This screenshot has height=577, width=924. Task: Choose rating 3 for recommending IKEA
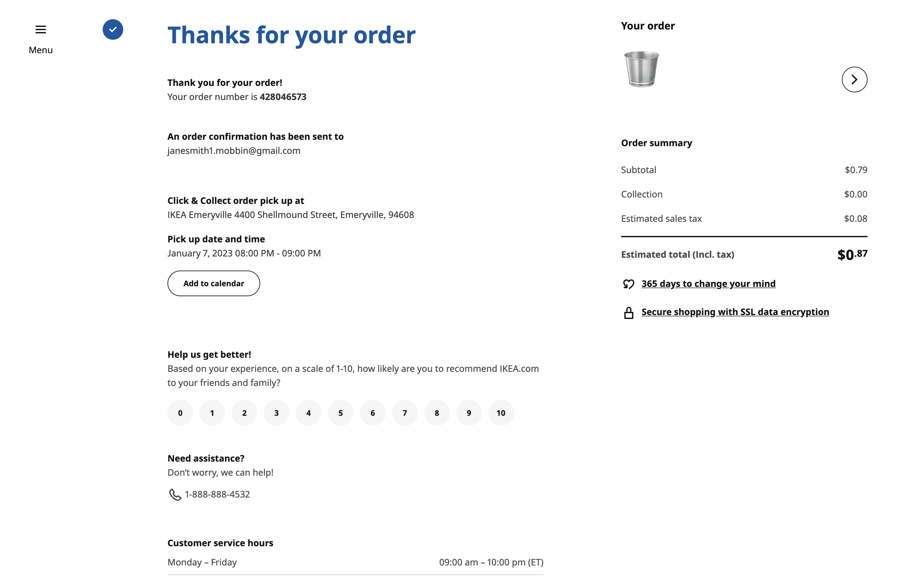tap(277, 413)
